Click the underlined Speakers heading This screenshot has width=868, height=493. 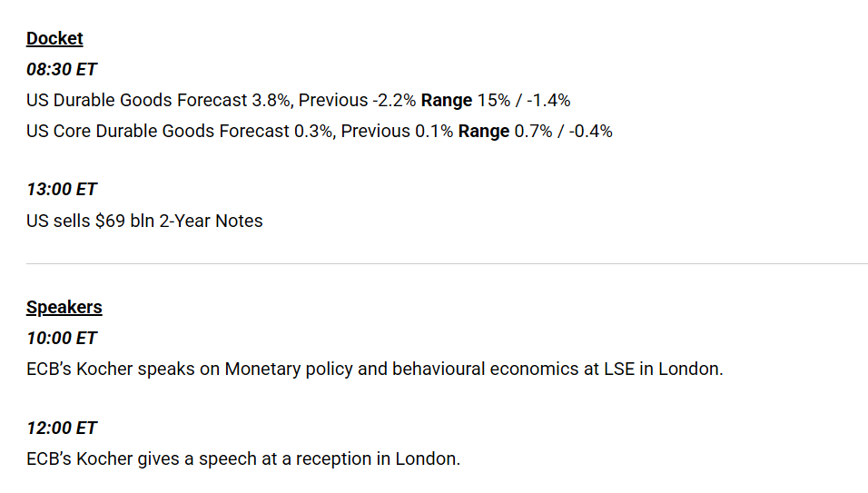tap(64, 307)
